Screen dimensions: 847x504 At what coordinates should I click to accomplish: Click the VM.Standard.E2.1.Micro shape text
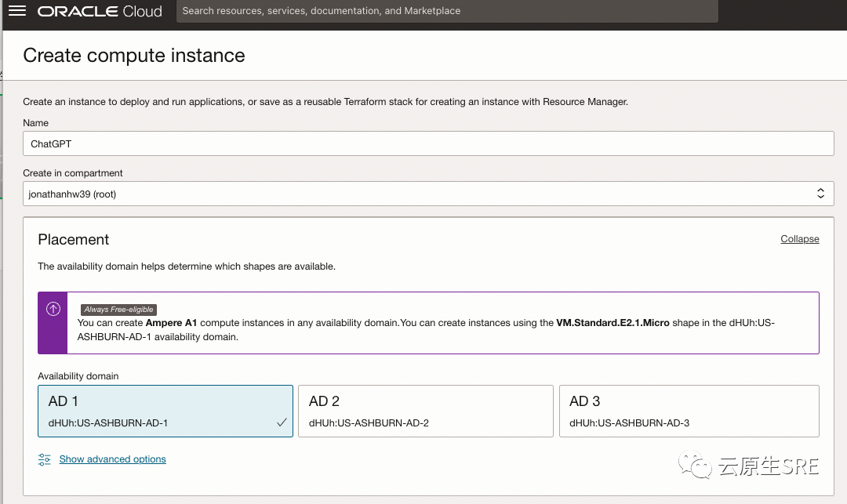tap(613, 323)
